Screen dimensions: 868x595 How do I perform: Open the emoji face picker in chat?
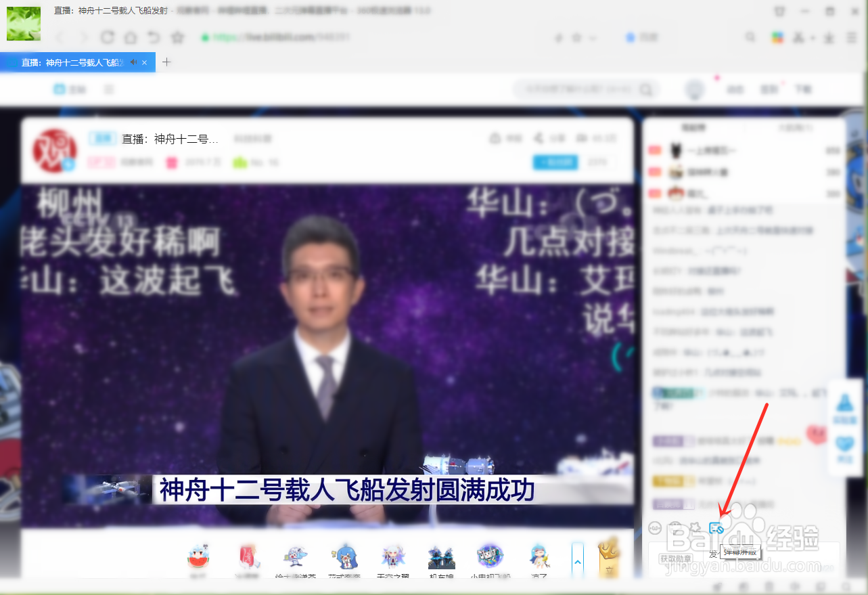click(655, 527)
